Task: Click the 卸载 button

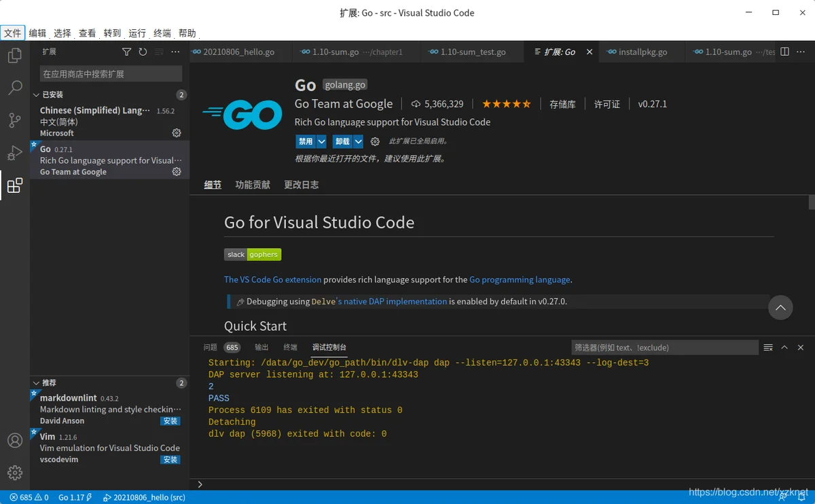Action: 342,141
